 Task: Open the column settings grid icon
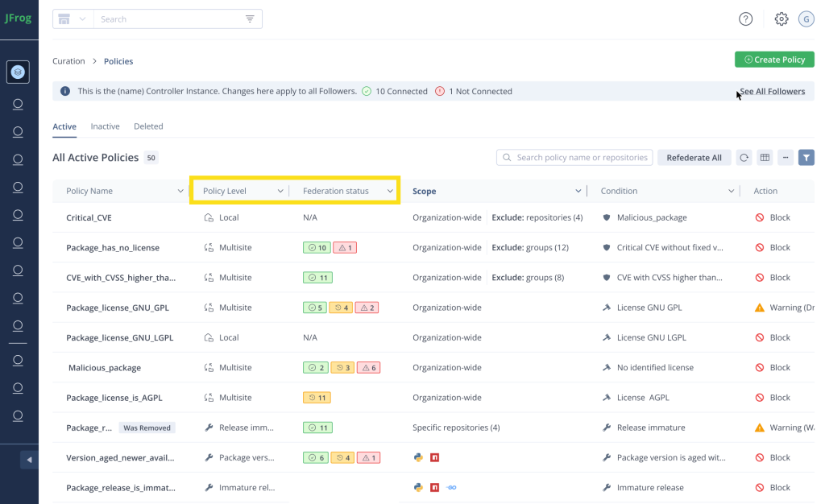click(764, 158)
